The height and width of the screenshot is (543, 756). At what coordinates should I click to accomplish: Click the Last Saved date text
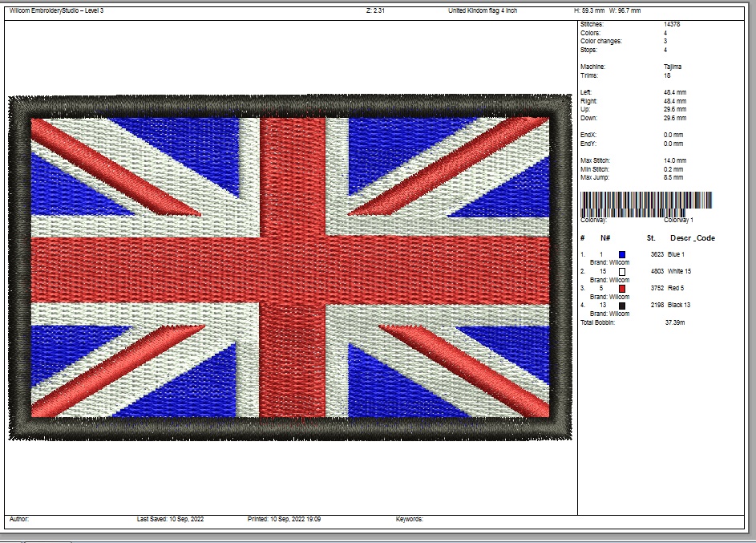pos(170,519)
